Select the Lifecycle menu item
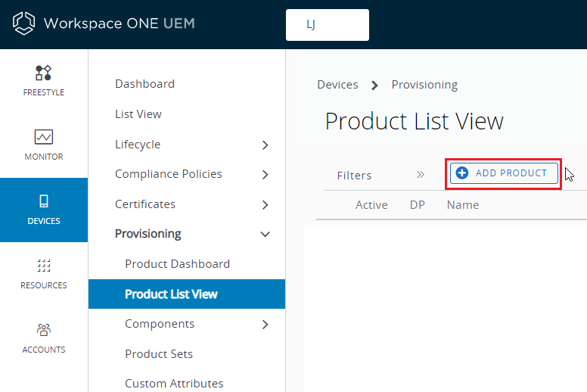Viewport: 587px width, 392px height. [x=138, y=145]
